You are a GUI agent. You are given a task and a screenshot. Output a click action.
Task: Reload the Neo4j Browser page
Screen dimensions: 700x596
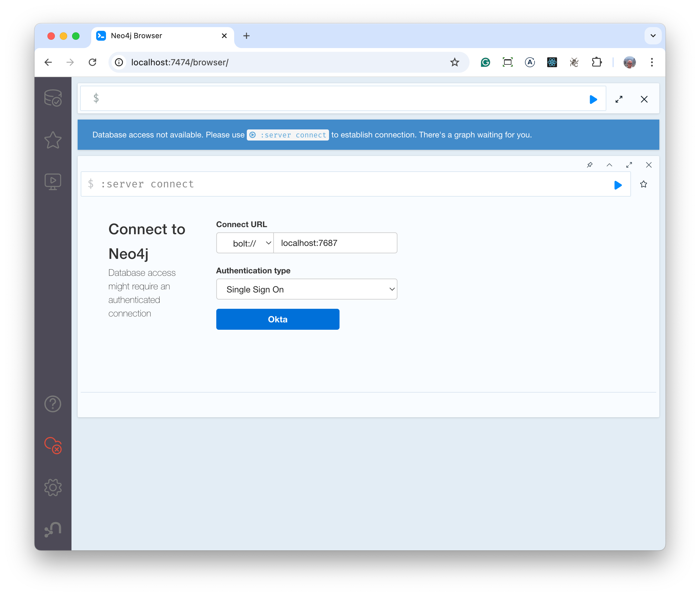(92, 62)
